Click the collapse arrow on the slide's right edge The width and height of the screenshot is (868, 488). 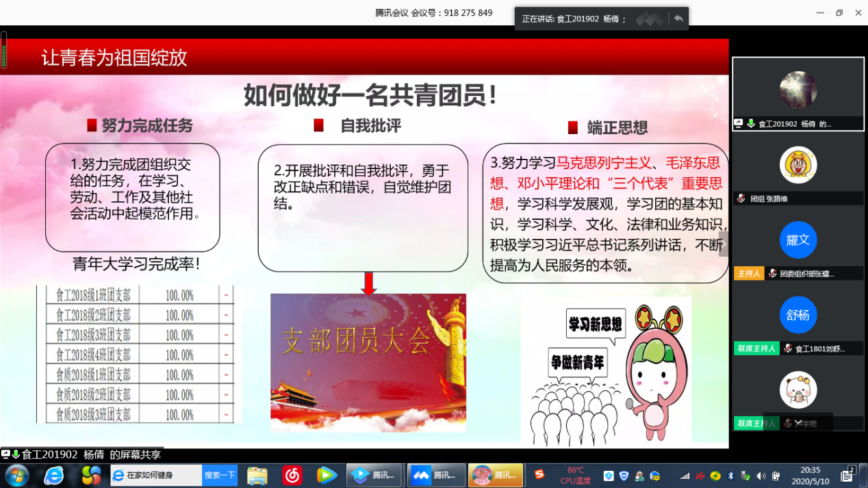coord(724,244)
